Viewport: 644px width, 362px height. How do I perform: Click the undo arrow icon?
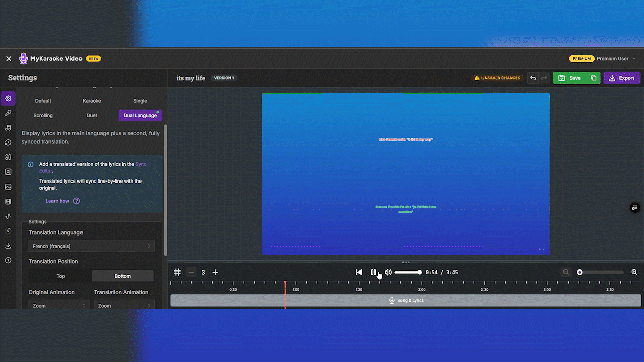[533, 78]
